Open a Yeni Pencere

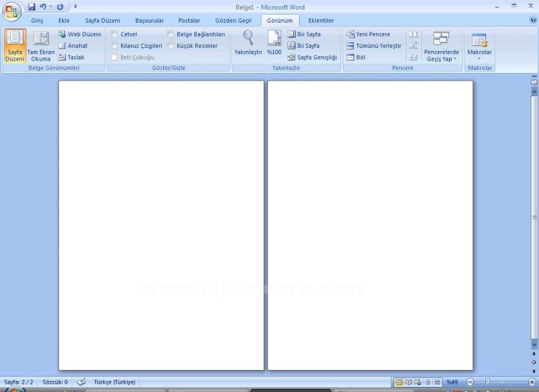point(368,35)
